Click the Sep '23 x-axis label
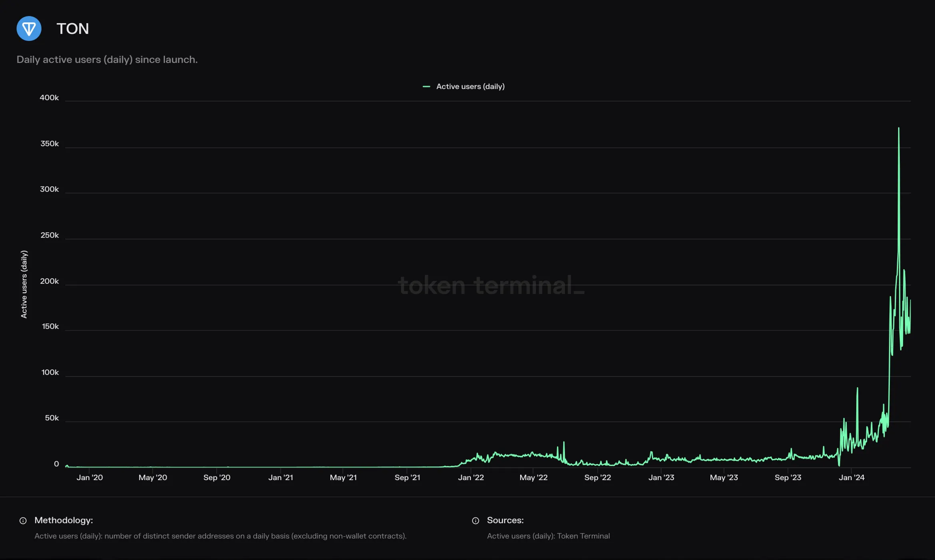The width and height of the screenshot is (935, 560). pos(788,477)
